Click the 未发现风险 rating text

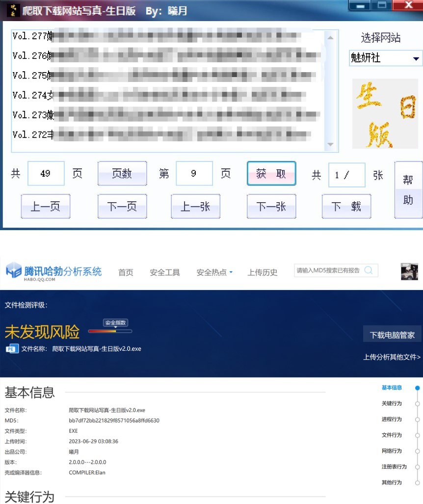point(42,332)
